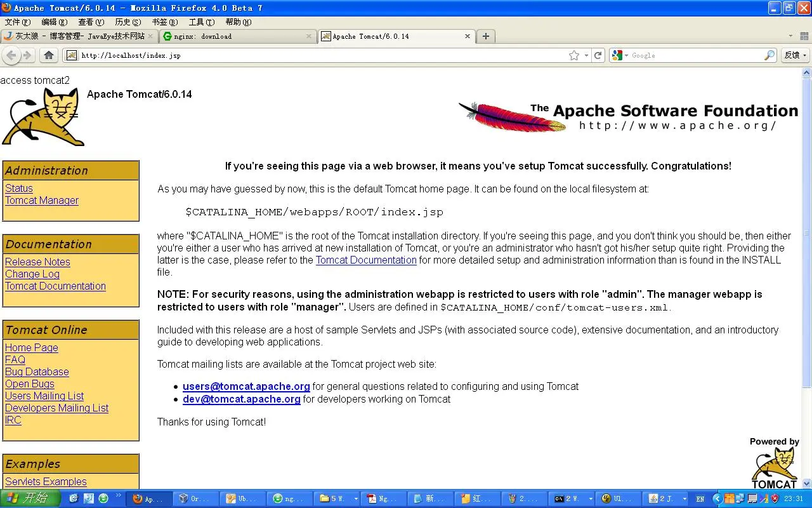
Task: Open the IRC link
Action: pos(13,420)
